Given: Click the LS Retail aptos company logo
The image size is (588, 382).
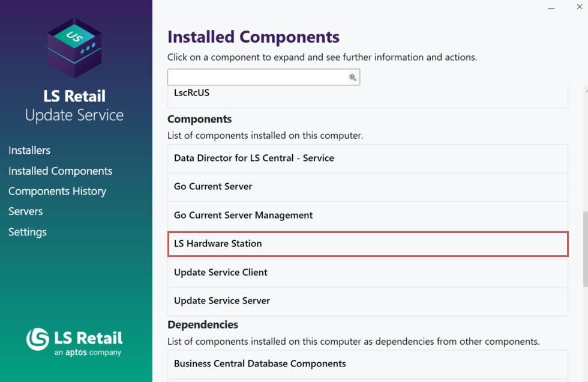Looking at the screenshot, I should pyautogui.click(x=74, y=342).
